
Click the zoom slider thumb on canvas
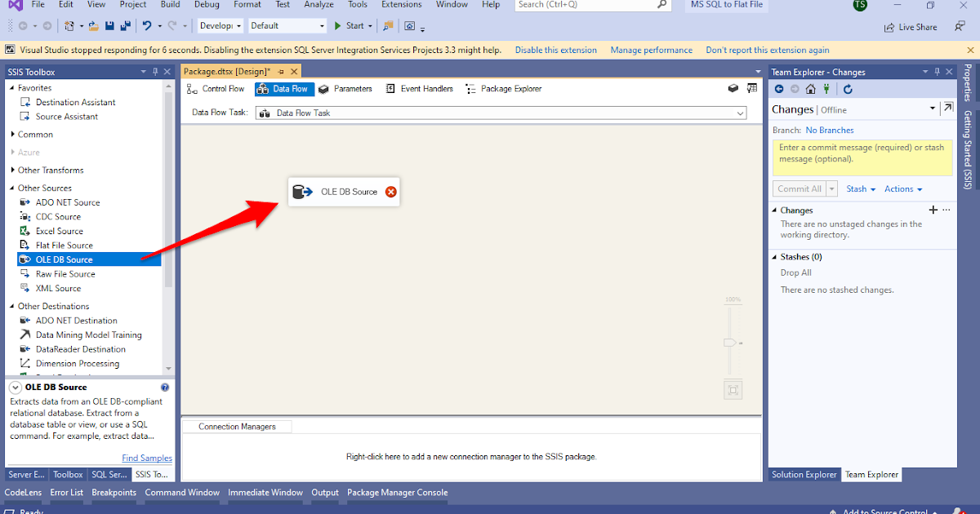[731, 343]
